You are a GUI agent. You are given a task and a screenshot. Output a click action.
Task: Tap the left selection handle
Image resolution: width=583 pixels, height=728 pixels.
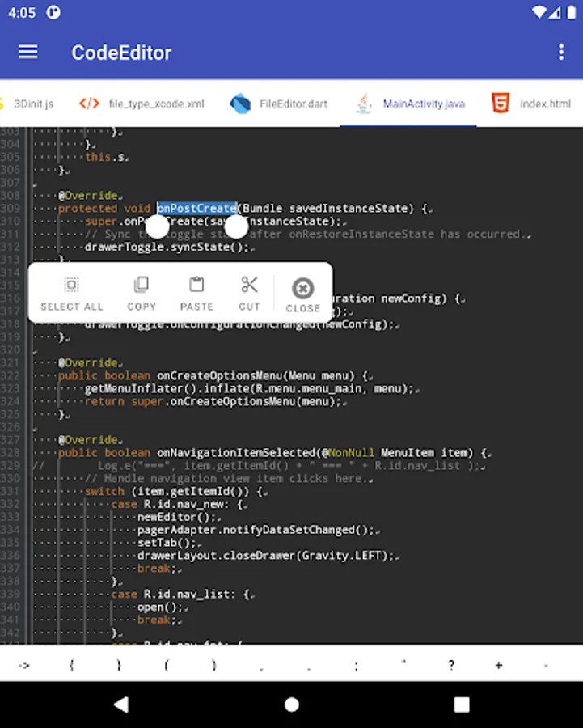click(x=157, y=226)
